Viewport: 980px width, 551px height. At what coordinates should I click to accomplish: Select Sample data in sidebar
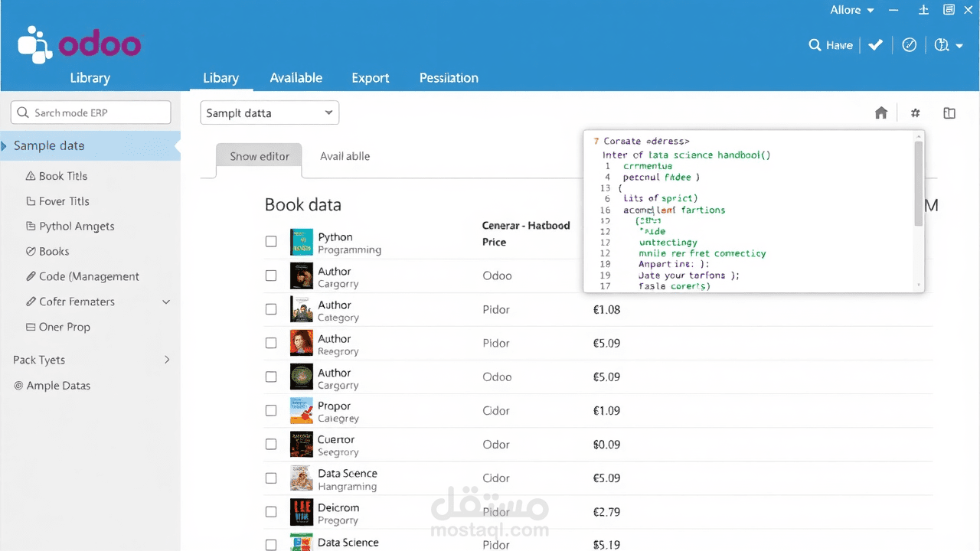point(90,145)
